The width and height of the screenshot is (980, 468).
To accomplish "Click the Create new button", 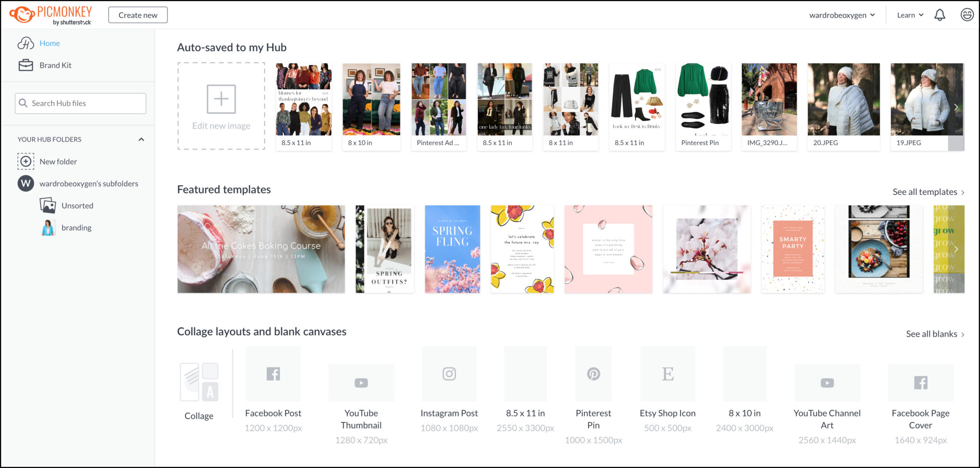I will pyautogui.click(x=138, y=15).
